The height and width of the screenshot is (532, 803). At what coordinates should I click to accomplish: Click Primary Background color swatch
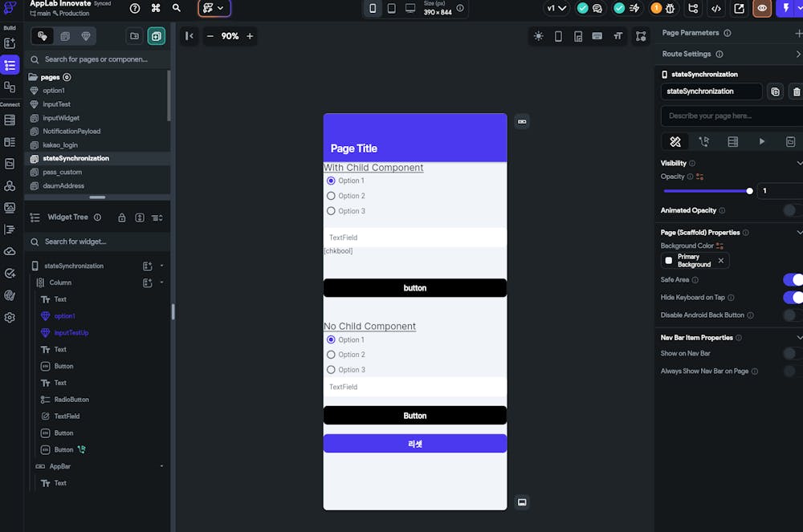point(668,260)
